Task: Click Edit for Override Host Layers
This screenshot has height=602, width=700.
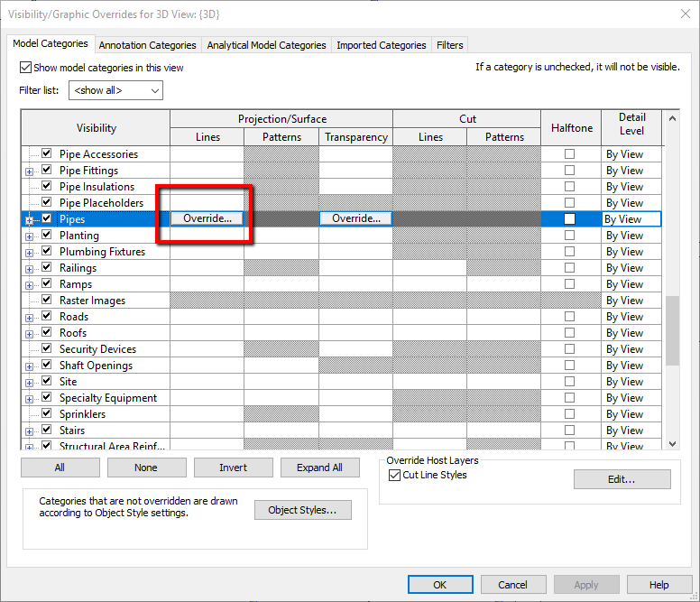Action: 622,479
